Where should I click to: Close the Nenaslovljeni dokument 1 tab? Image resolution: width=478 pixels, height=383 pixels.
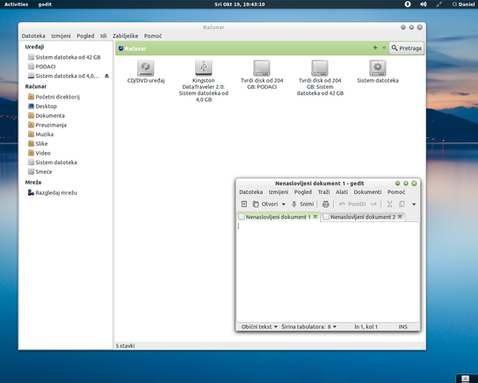click(x=315, y=217)
